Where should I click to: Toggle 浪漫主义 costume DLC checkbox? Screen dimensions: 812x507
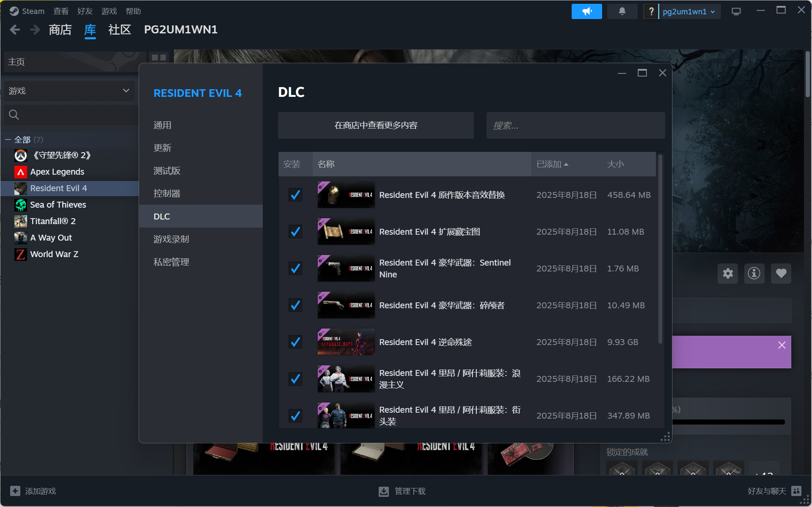pos(295,379)
